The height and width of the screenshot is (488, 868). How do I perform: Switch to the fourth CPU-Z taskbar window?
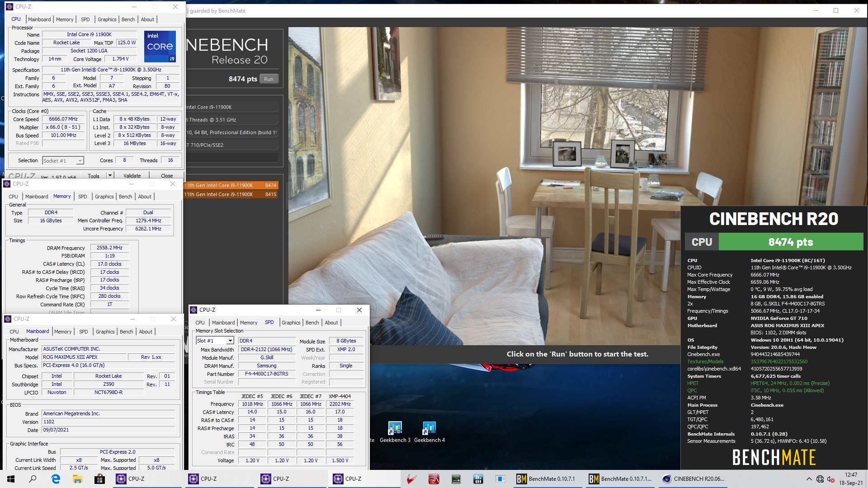tap(364, 479)
